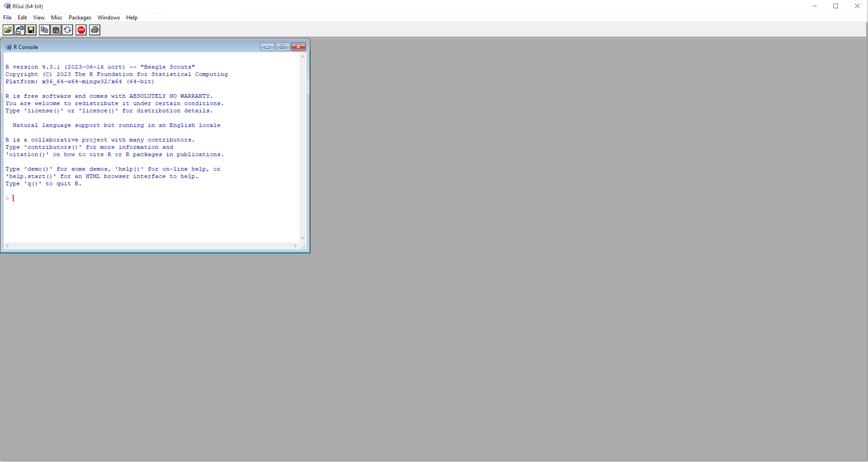Open the Misc menu
868x462 pixels.
tap(57, 18)
